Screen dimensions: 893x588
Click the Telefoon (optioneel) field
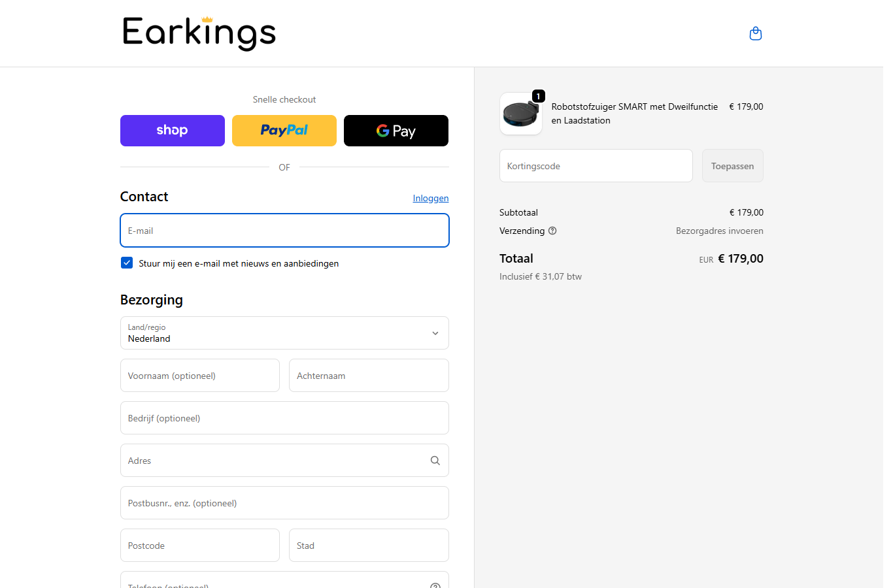pyautogui.click(x=284, y=580)
